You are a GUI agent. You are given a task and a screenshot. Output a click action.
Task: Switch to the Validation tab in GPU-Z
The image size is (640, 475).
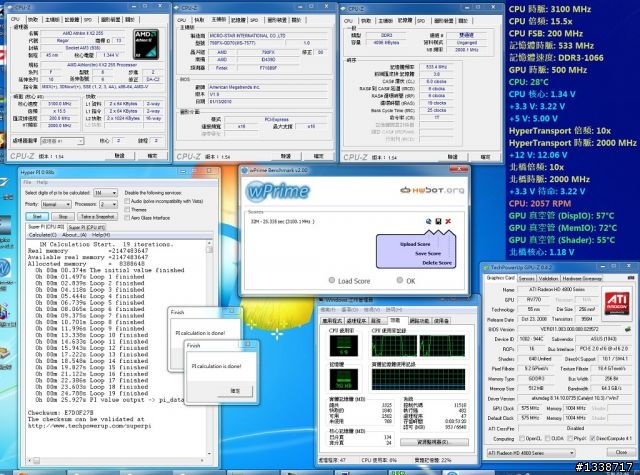tap(548, 279)
